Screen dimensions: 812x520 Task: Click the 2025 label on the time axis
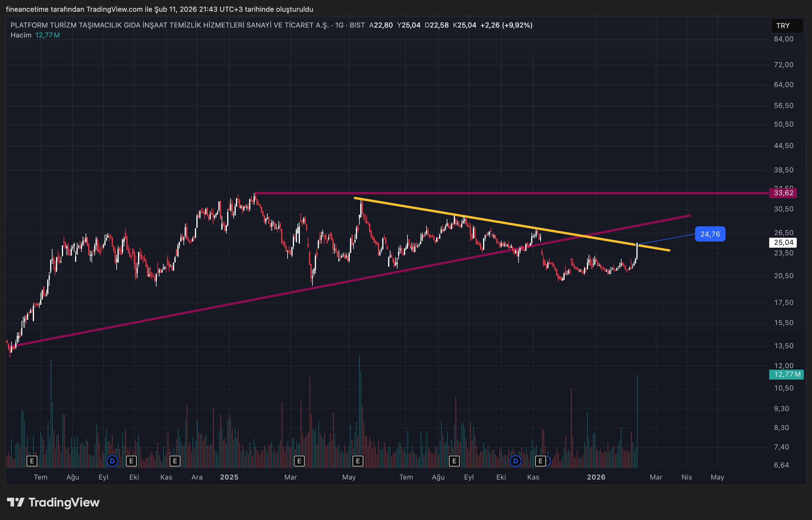coord(229,477)
